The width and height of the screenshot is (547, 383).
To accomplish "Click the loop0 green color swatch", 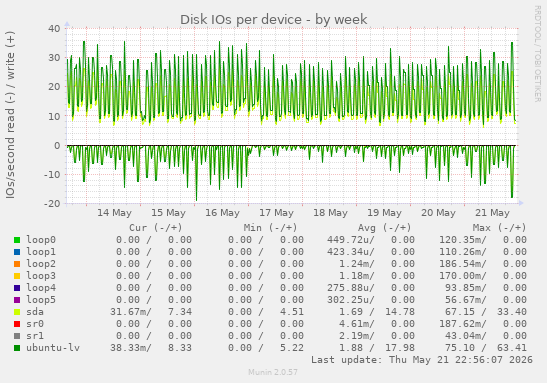I will [17, 240].
